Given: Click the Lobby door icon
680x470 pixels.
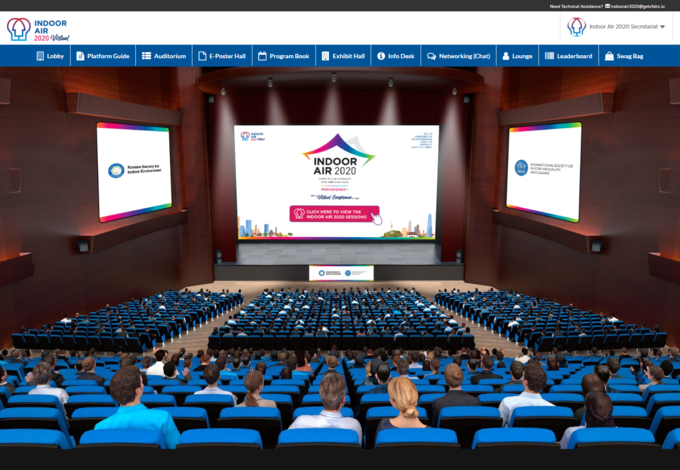Looking at the screenshot, I should pyautogui.click(x=40, y=56).
